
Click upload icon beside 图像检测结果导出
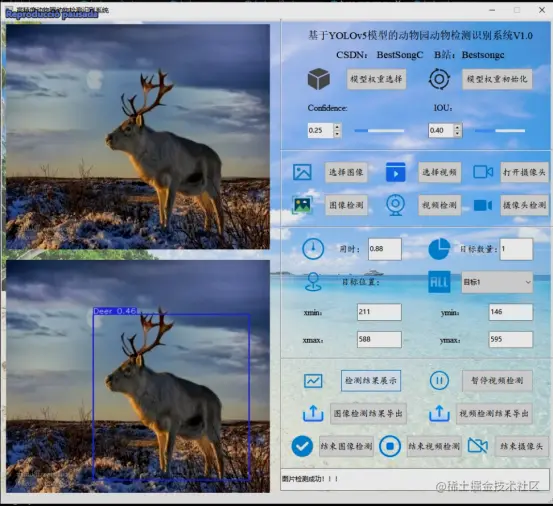[313, 413]
